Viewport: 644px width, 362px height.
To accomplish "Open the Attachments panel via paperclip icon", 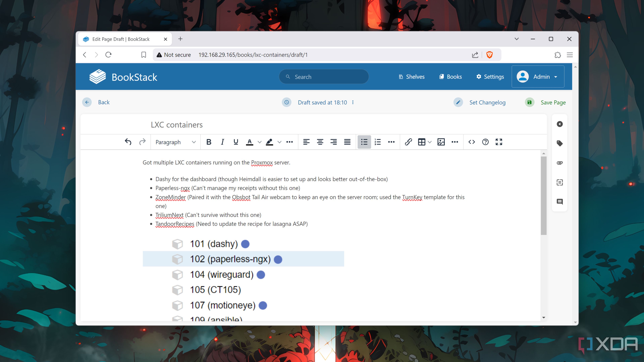I will [x=560, y=163].
